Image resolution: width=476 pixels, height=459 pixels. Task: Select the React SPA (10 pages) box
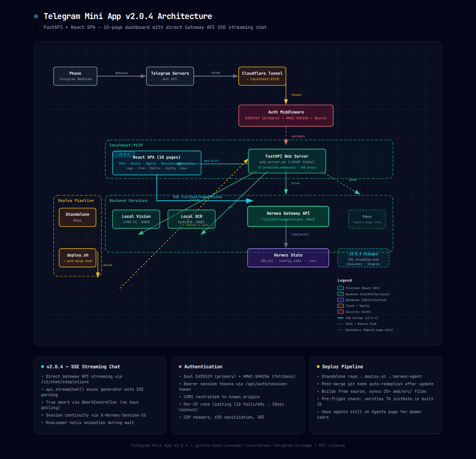tap(157, 163)
